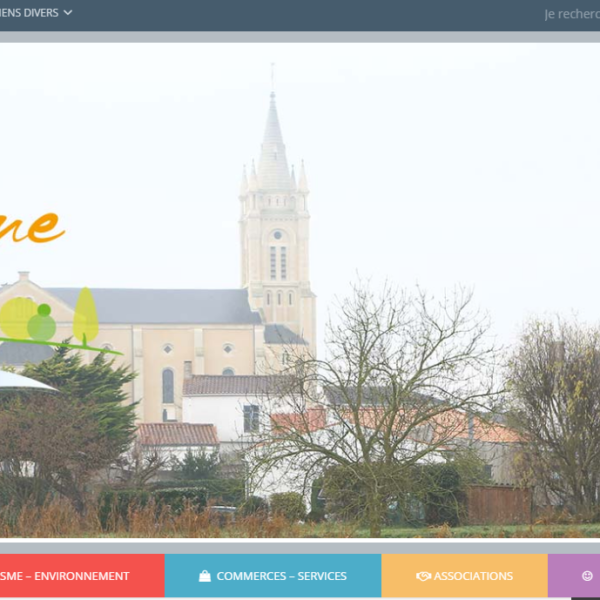
Task: Click the cross atop the church spire
Action: point(272,72)
